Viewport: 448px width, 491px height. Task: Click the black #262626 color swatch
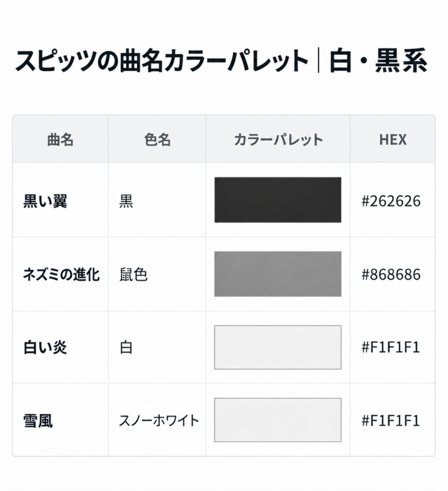pyautogui.click(x=278, y=200)
